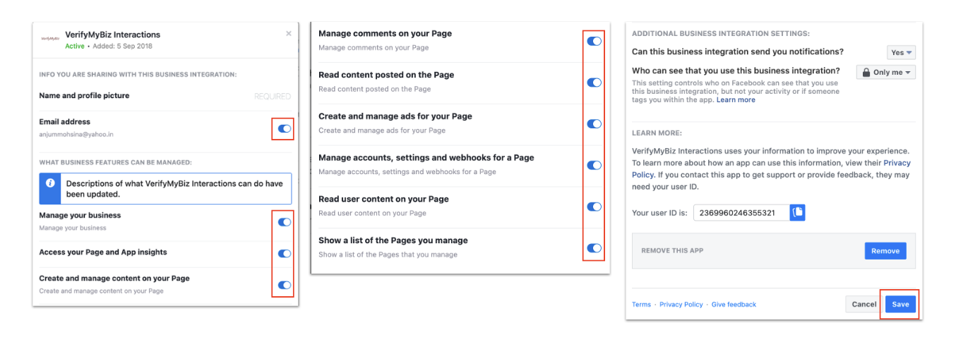Click the Learn more link

736,100
